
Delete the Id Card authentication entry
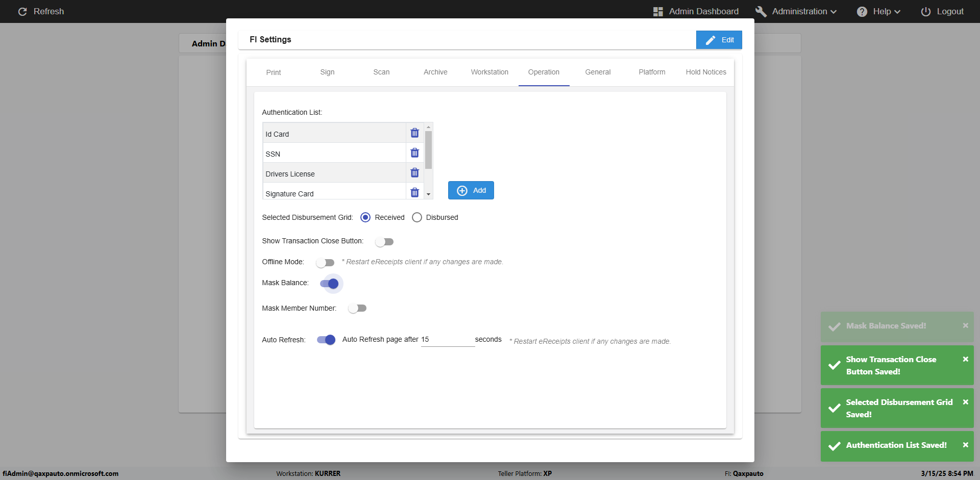(x=414, y=133)
